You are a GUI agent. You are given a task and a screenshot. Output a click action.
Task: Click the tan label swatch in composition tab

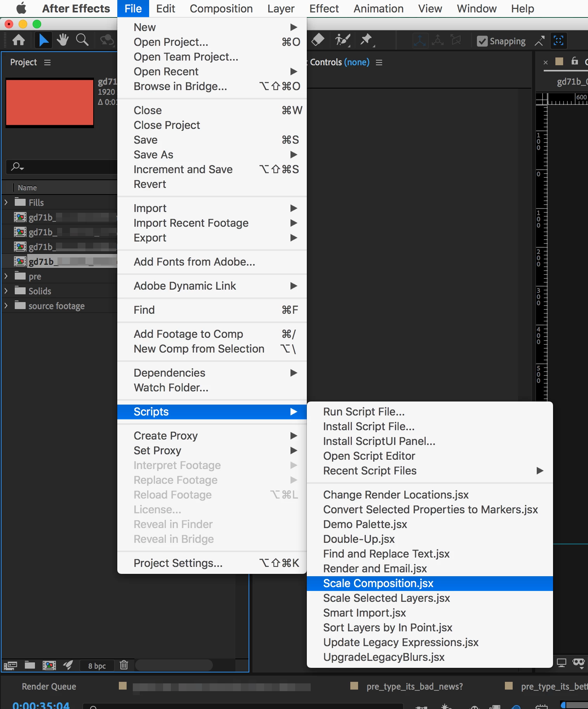click(559, 61)
